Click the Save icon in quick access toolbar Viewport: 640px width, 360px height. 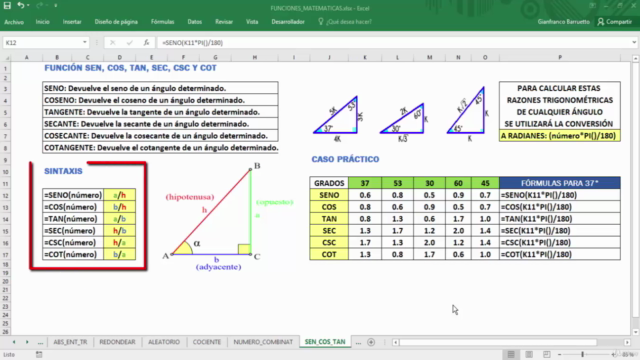[x=7, y=6]
